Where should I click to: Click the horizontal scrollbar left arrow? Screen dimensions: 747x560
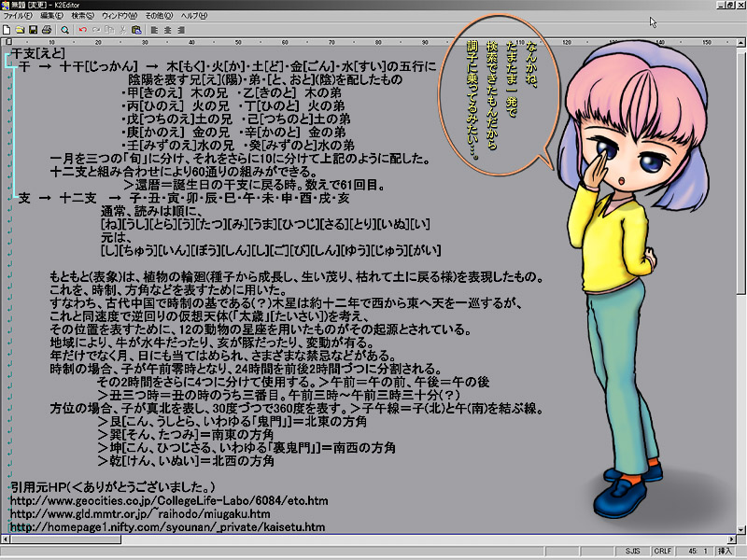(6, 539)
